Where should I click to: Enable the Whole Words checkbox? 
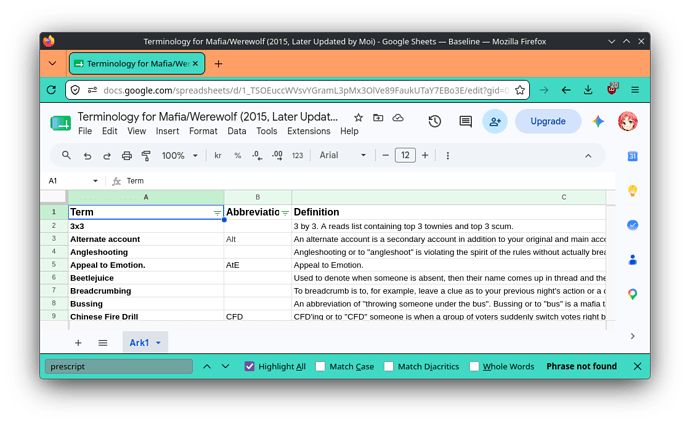pyautogui.click(x=474, y=366)
